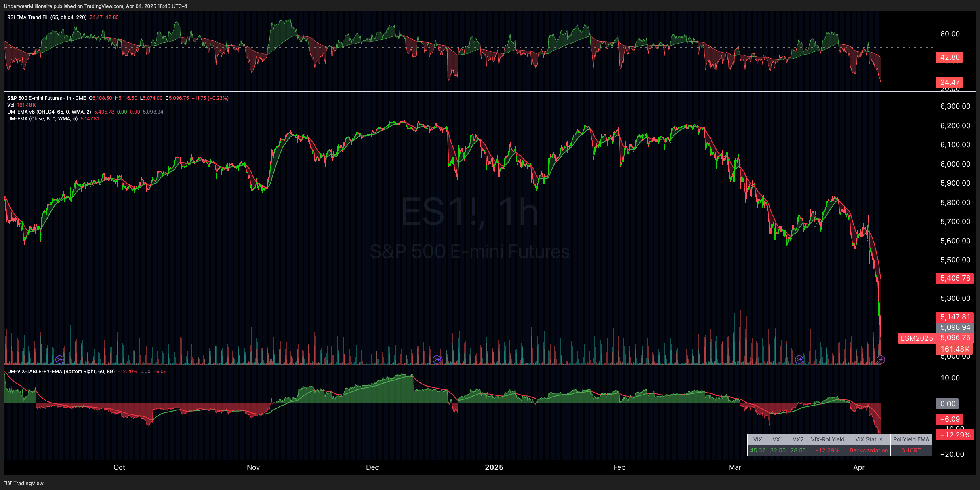Image resolution: width=980 pixels, height=490 pixels.
Task: Click the 5,147.81 price axis label
Action: coord(955,317)
